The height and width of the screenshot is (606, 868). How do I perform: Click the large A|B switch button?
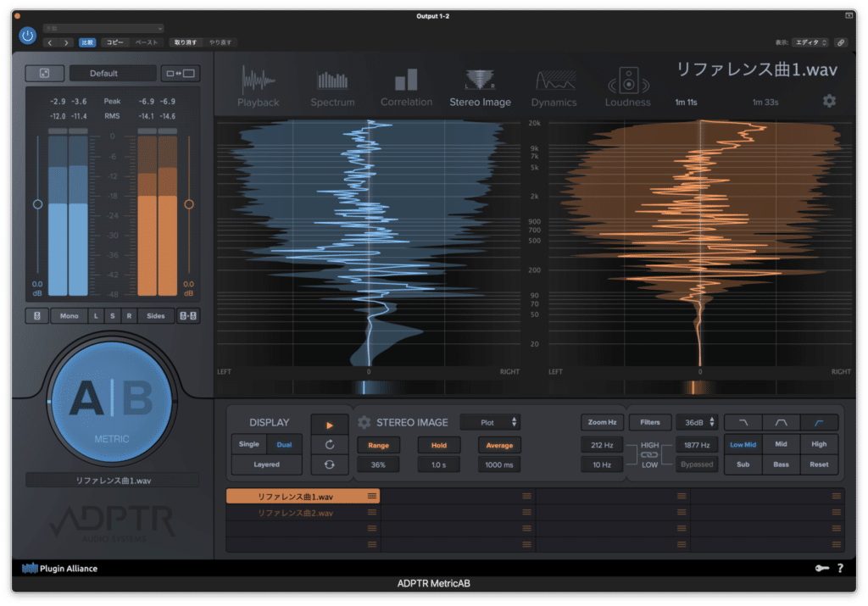tap(112, 402)
